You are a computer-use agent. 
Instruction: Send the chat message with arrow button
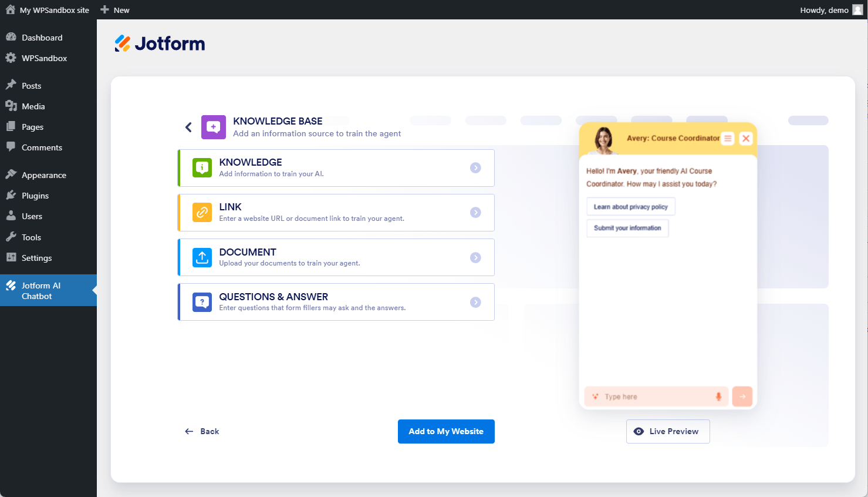742,397
